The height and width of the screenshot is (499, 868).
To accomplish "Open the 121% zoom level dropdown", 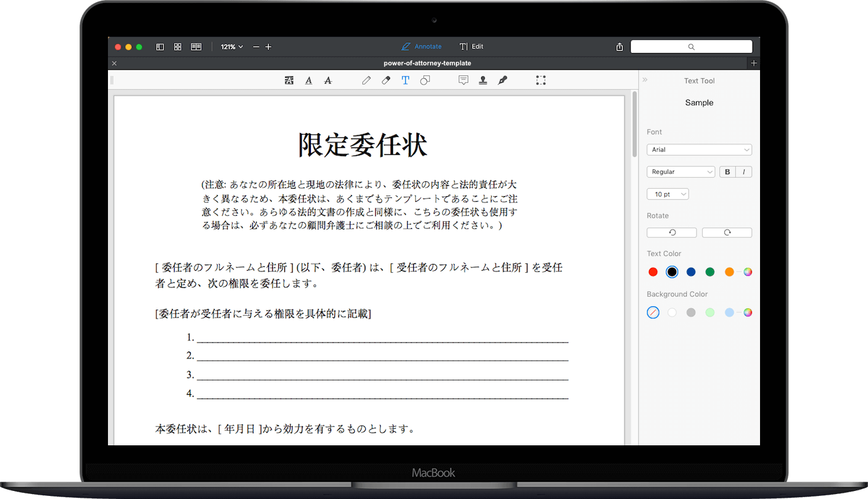I will (x=232, y=47).
